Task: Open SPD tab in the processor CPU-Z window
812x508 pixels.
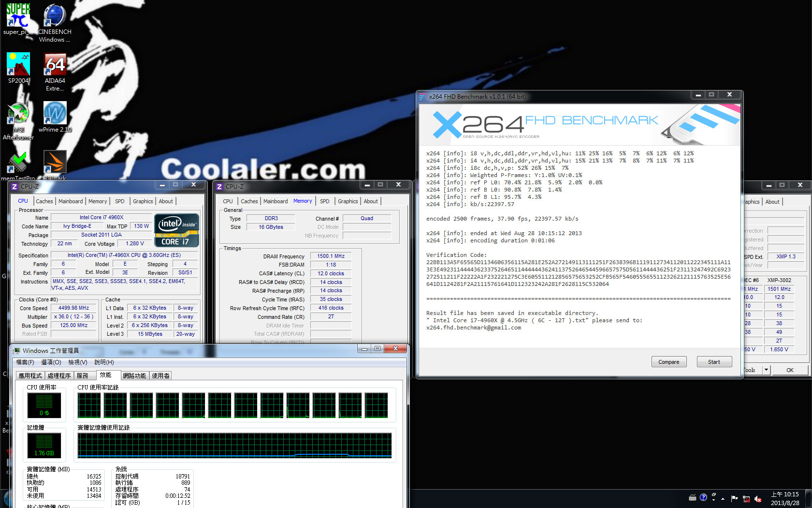Action: tap(120, 201)
